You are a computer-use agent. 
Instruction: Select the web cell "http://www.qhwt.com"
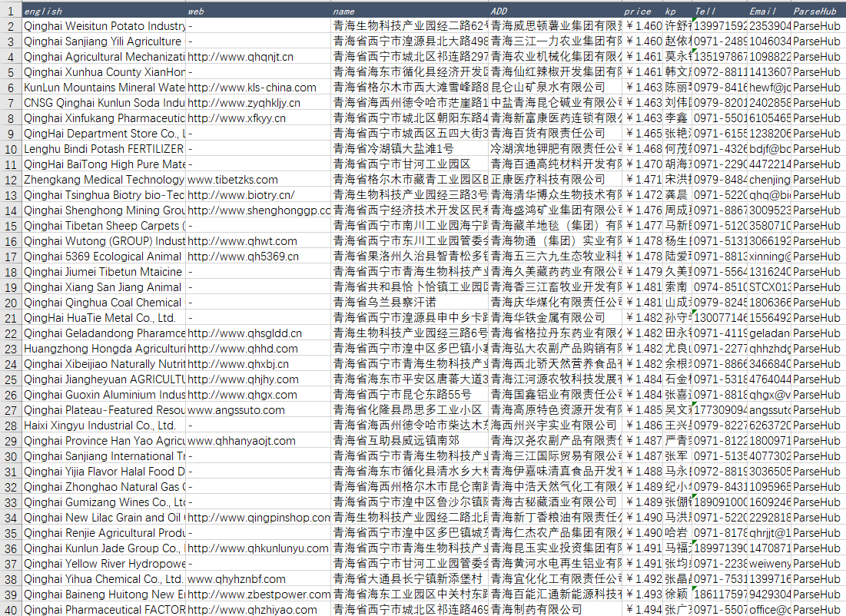tap(258, 241)
